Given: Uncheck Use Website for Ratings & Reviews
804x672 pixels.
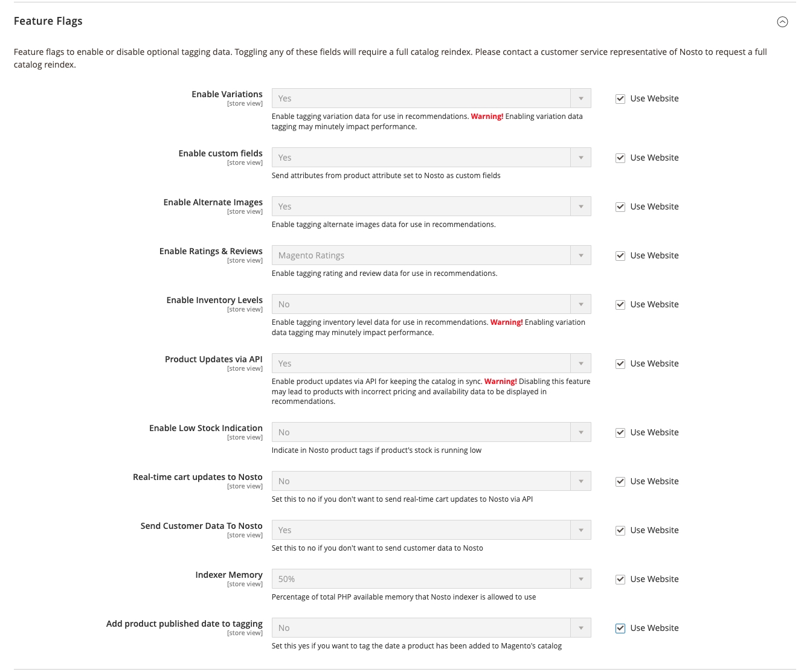Looking at the screenshot, I should point(620,256).
